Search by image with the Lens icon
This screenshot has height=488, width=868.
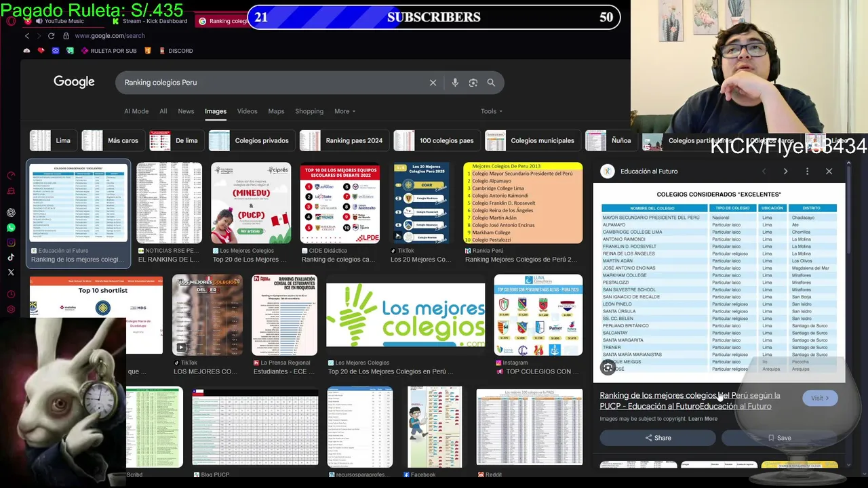tap(473, 83)
